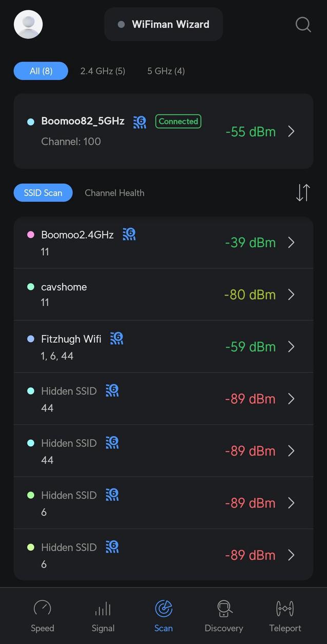327x644 pixels.
Task: Switch to the Channel Health tab
Action: pyautogui.click(x=114, y=192)
